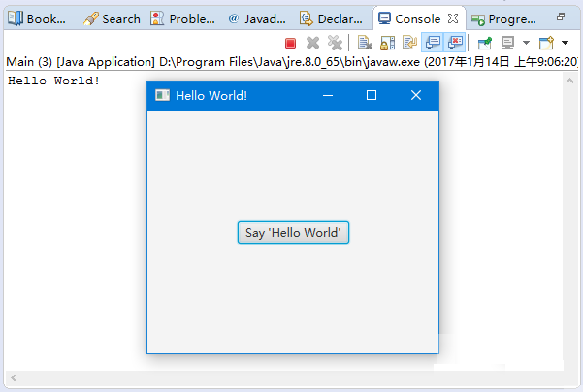583x392 pixels.
Task: Click Remove Launch gray X icon
Action: pyautogui.click(x=312, y=43)
